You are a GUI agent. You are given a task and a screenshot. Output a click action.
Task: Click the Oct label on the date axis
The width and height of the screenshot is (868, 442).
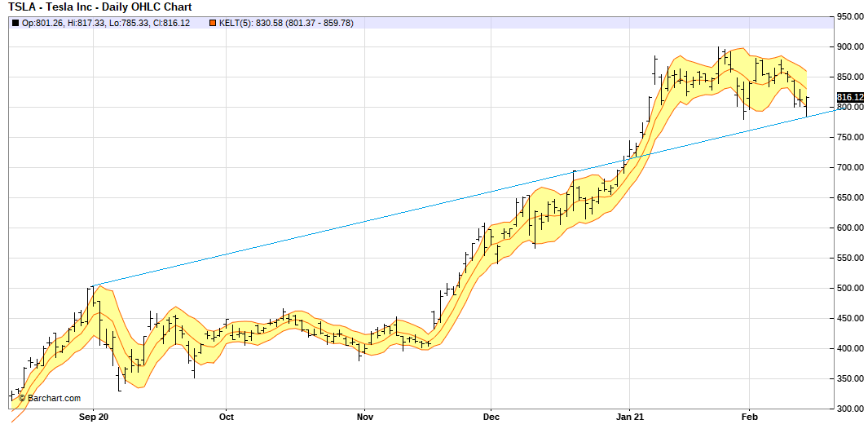[x=226, y=417]
